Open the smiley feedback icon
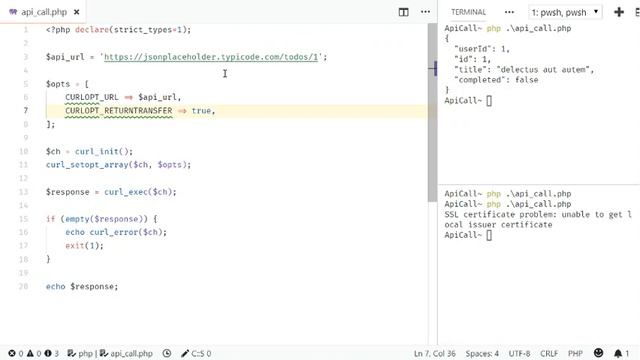Image resolution: width=640 pixels, height=360 pixels. (x=598, y=353)
